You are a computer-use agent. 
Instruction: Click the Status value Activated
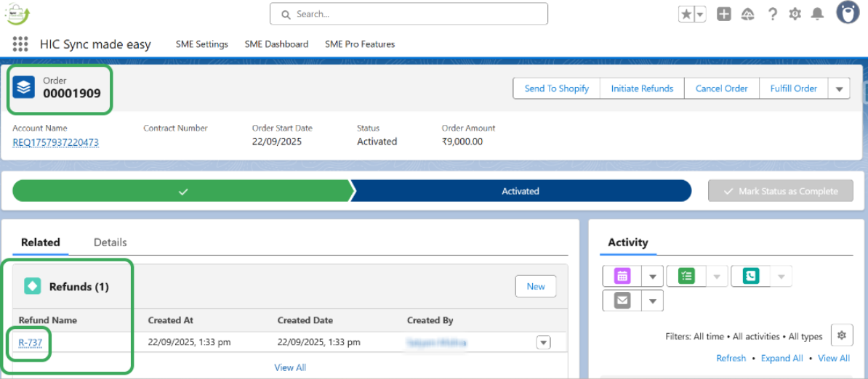[x=377, y=142]
